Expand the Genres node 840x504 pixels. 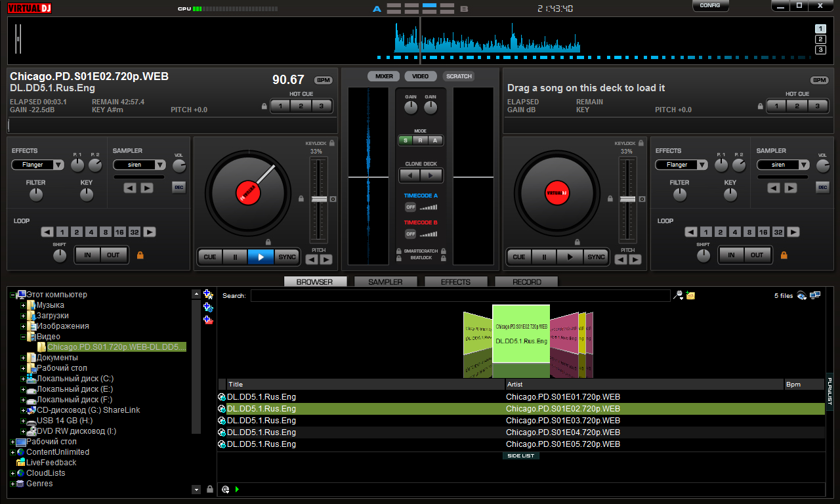point(12,484)
